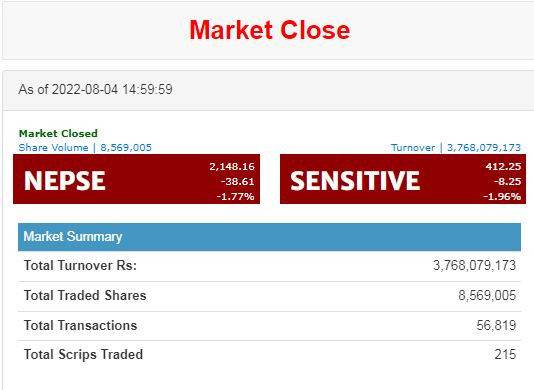The image size is (534, 390).
Task: Click the Total Transactions row label
Action: pyautogui.click(x=80, y=325)
